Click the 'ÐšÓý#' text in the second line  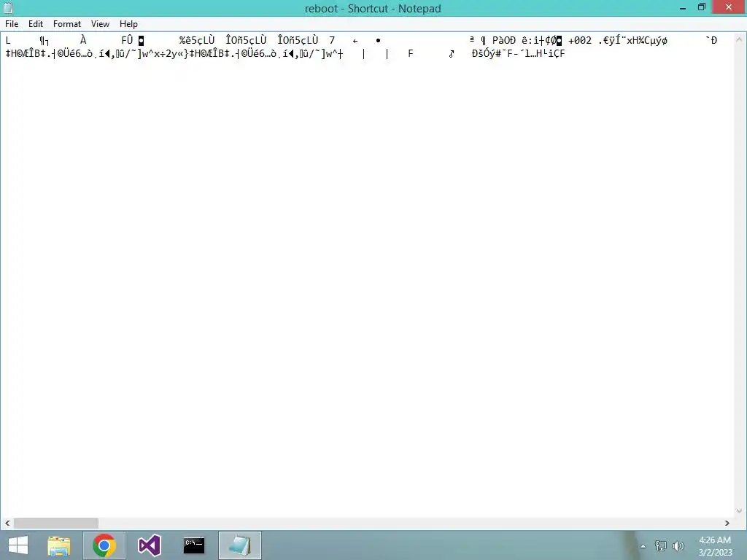tap(486, 53)
